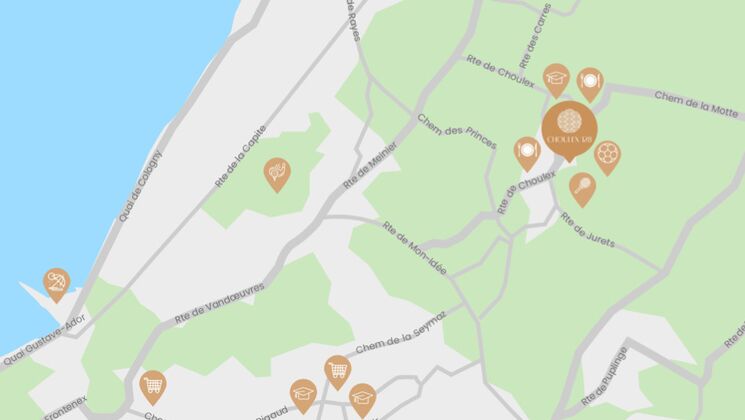Click the Rte de Meinier road label
The width and height of the screenshot is (745, 420).
coord(370,165)
